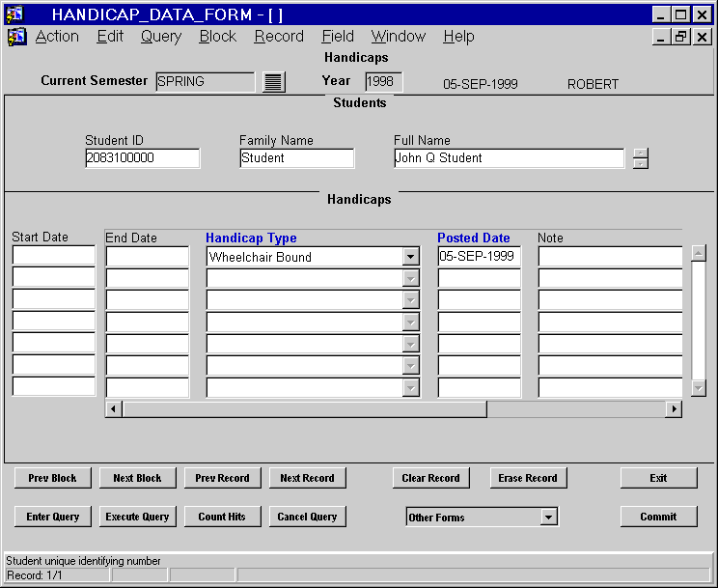The image size is (718, 588).
Task: Open the semester list-of-values icon
Action: click(274, 82)
